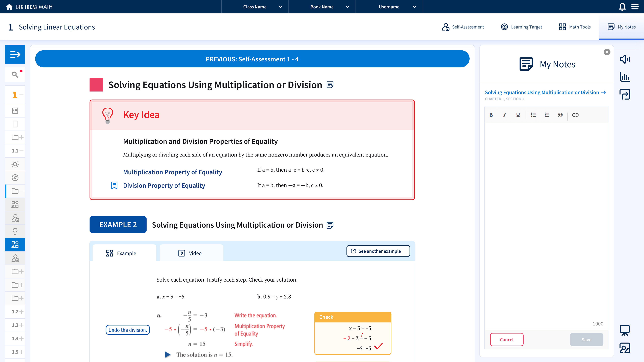
Task: Open the bar chart icon on the right rail
Action: coord(625,77)
